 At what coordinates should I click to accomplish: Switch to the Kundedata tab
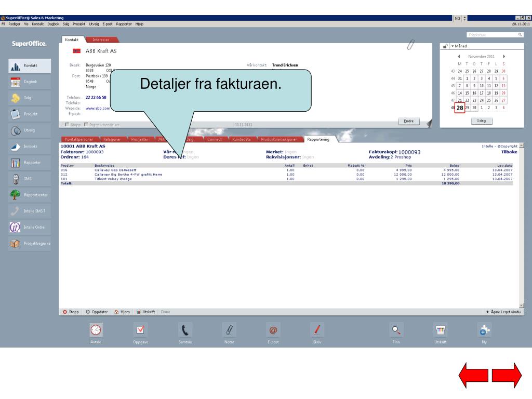pos(242,139)
